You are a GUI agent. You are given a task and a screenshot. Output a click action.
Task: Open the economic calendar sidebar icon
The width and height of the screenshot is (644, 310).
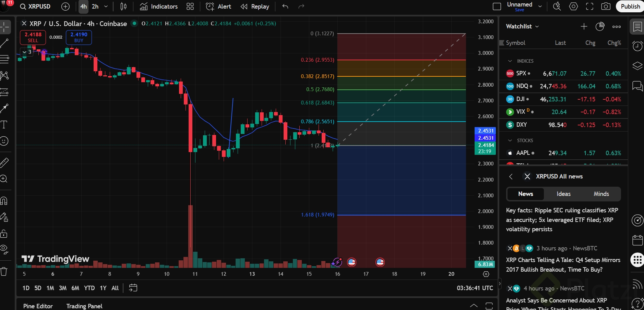point(637,240)
